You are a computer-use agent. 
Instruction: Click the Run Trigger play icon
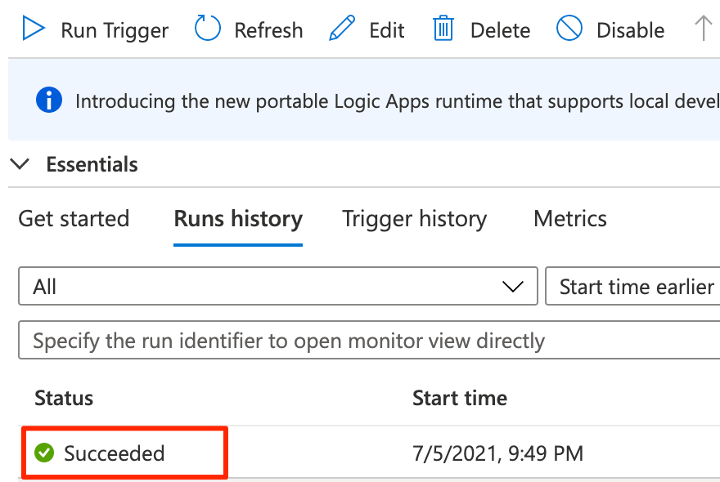click(34, 28)
